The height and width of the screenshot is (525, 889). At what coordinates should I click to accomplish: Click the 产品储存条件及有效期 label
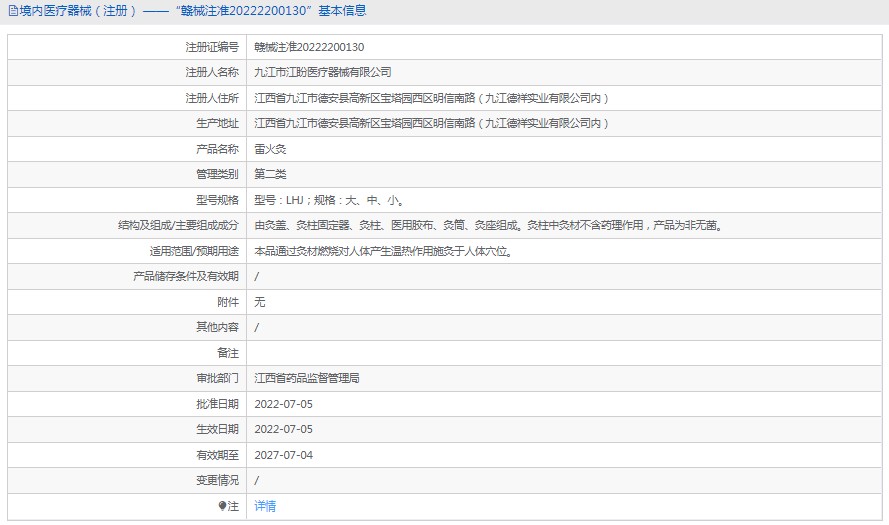186,277
